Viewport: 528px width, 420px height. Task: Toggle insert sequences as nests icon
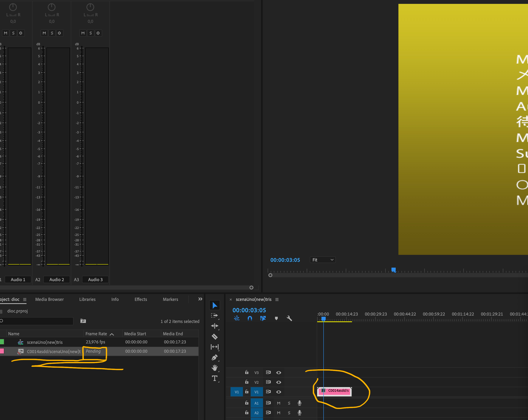[x=237, y=318]
